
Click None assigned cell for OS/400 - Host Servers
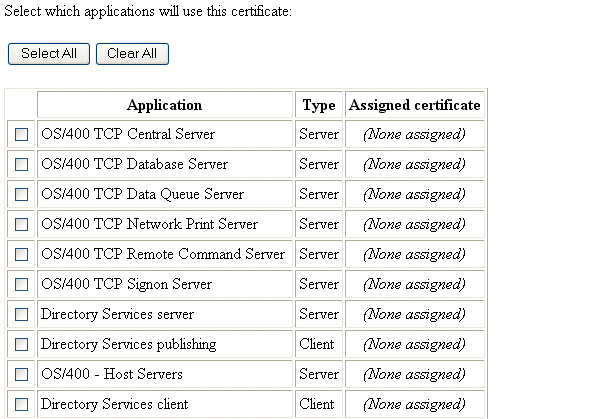click(x=414, y=374)
